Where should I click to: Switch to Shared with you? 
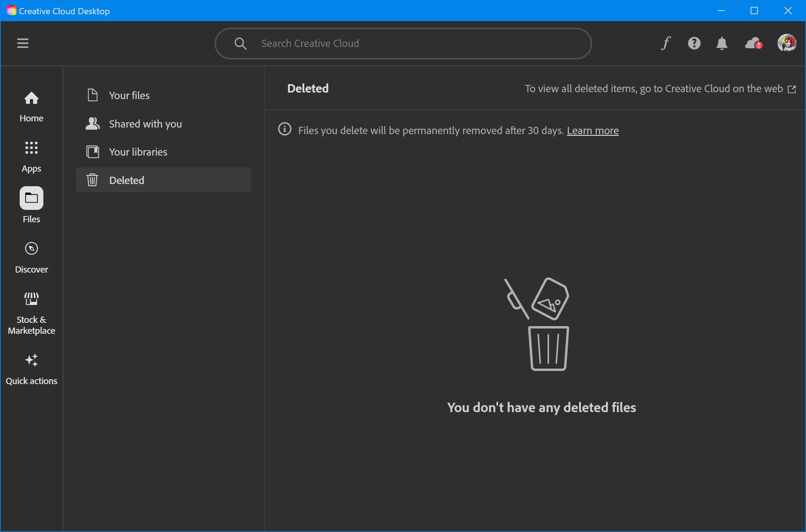click(x=145, y=124)
